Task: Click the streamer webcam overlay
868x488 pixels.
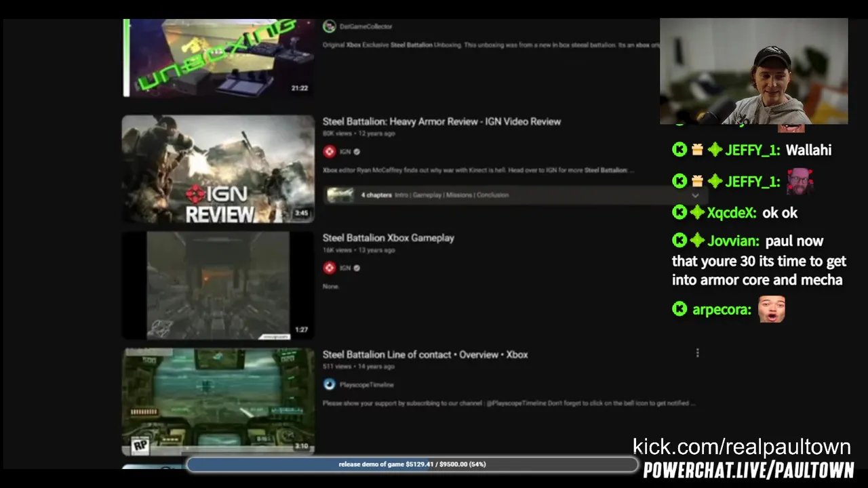Action: point(754,71)
